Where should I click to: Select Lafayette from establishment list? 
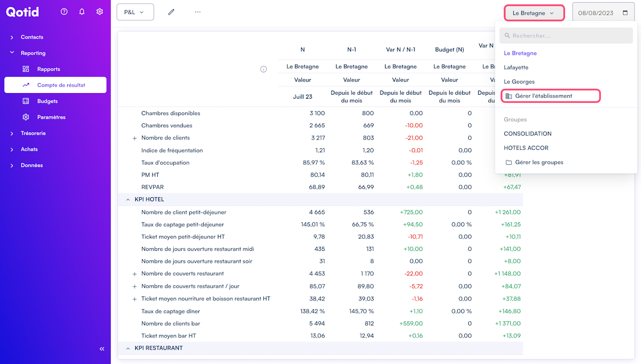coord(516,67)
